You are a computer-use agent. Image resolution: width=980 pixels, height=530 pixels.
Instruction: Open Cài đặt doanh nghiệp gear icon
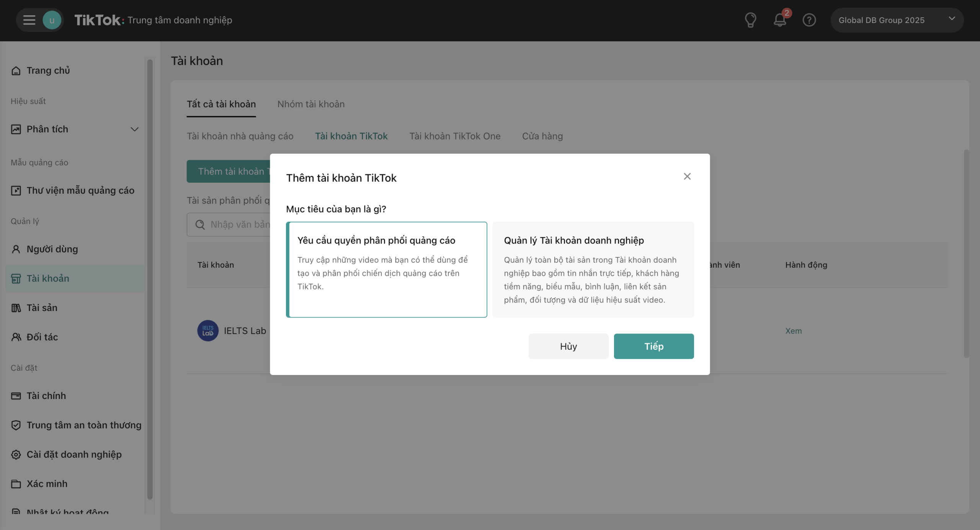(16, 455)
